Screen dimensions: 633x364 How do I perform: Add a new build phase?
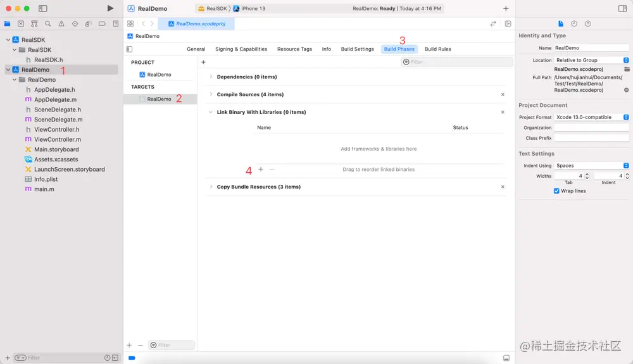[x=203, y=62]
